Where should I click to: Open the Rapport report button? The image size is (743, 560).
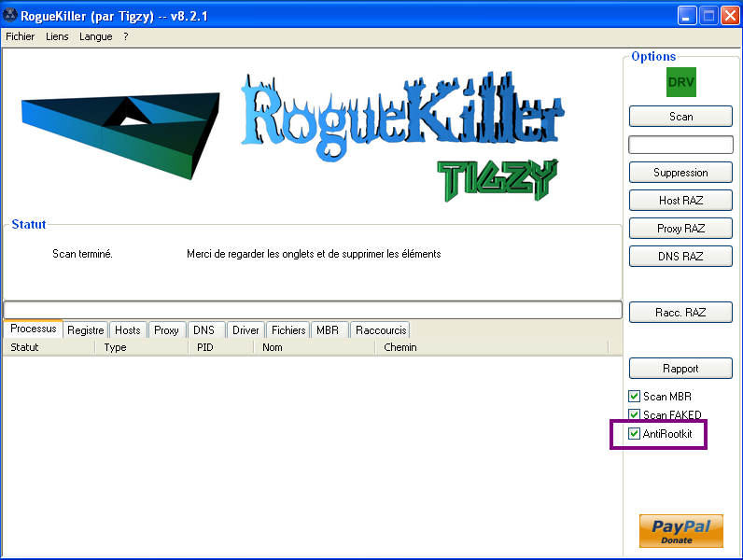point(680,368)
